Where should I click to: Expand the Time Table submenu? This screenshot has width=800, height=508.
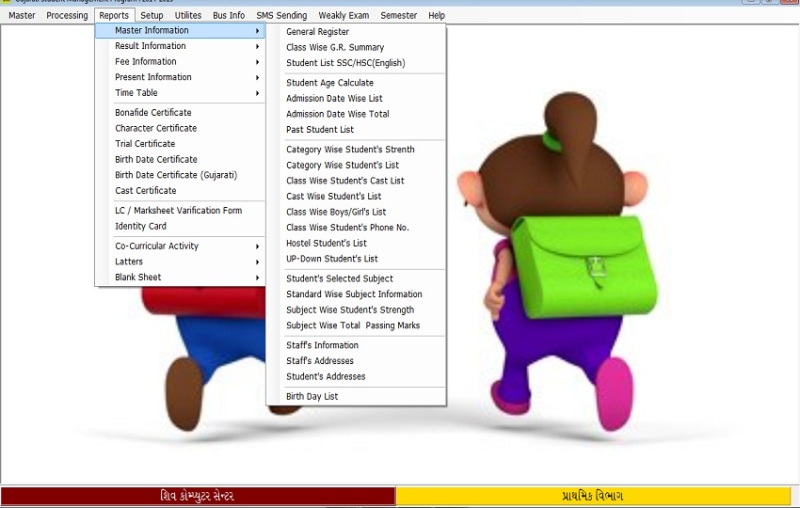pos(136,93)
